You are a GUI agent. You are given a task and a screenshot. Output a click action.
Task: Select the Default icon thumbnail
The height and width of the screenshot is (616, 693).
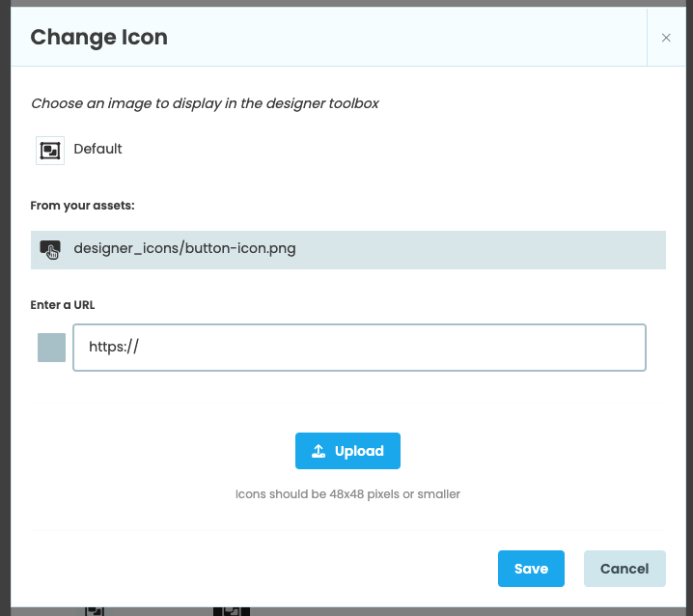50,151
